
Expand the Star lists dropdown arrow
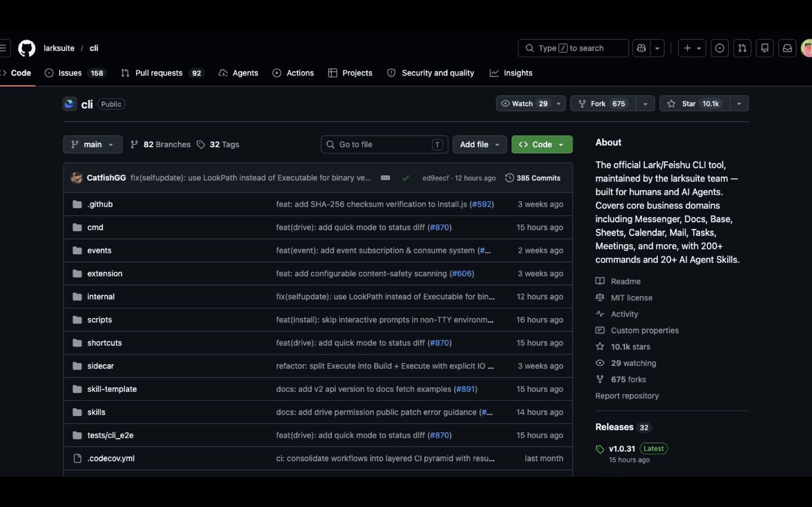pos(739,104)
